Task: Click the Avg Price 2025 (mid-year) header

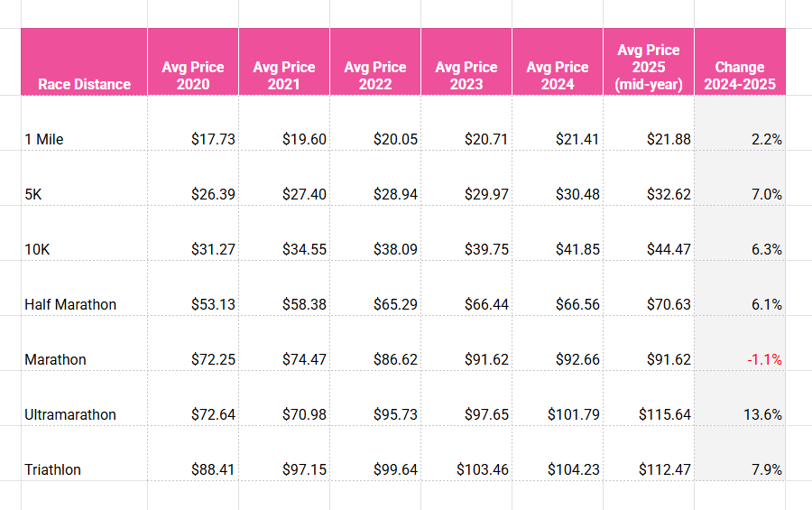Action: pyautogui.click(x=649, y=61)
